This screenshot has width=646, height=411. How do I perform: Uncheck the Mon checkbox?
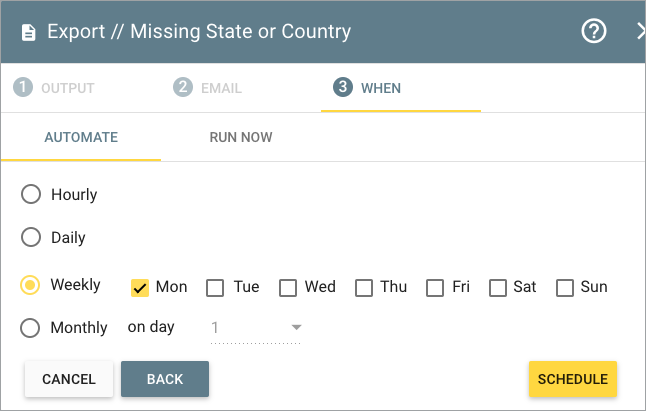[x=140, y=288]
